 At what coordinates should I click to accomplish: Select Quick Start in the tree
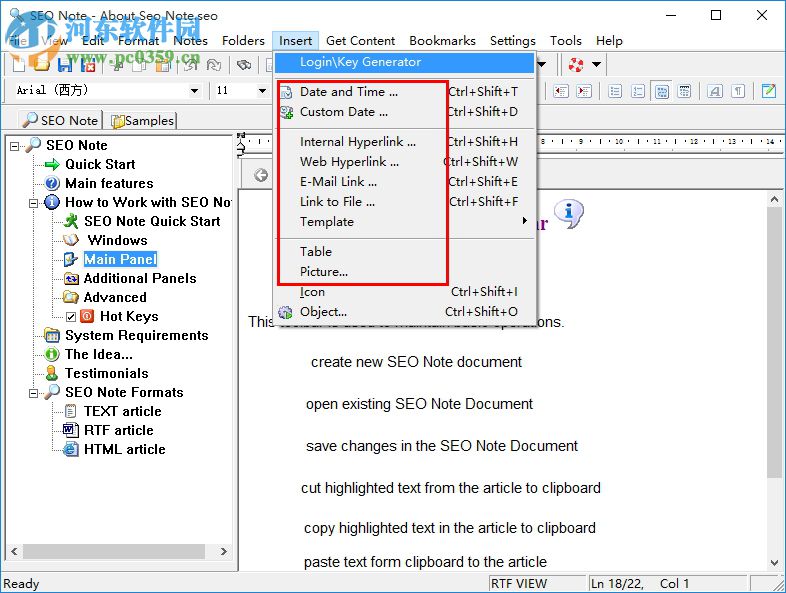click(x=100, y=164)
